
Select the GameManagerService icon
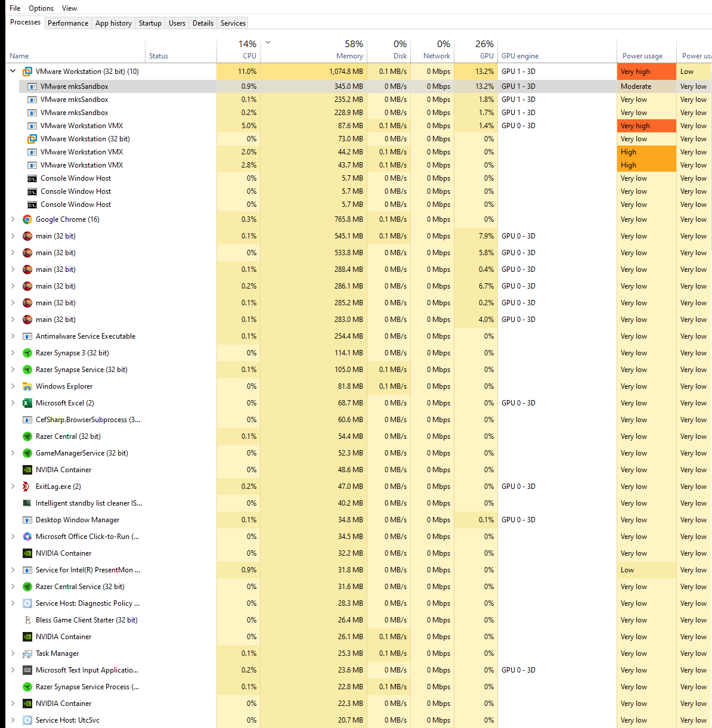click(27, 453)
